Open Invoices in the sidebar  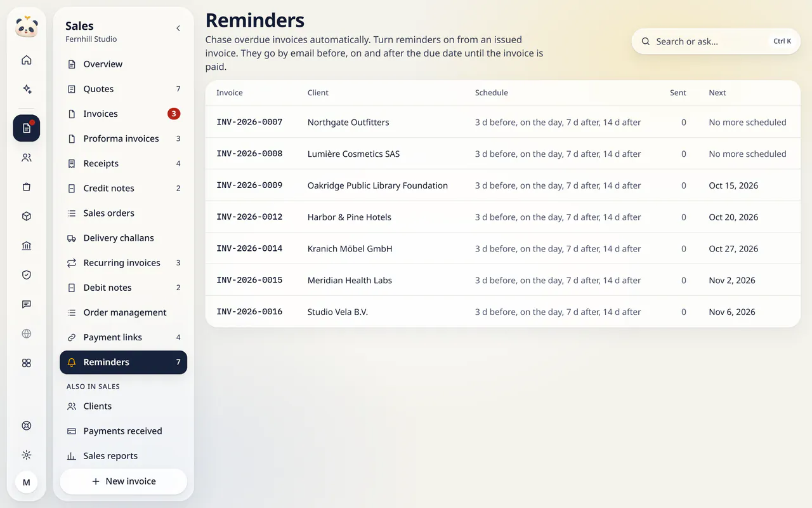click(x=124, y=114)
